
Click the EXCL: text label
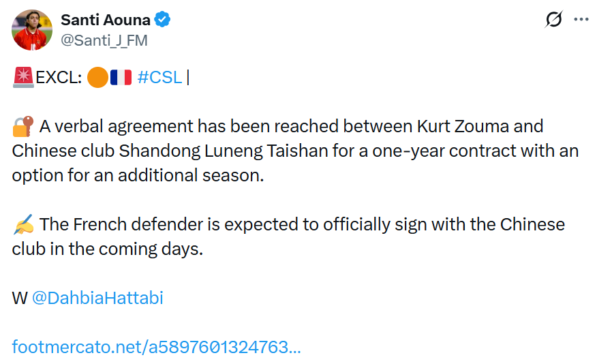[59, 77]
